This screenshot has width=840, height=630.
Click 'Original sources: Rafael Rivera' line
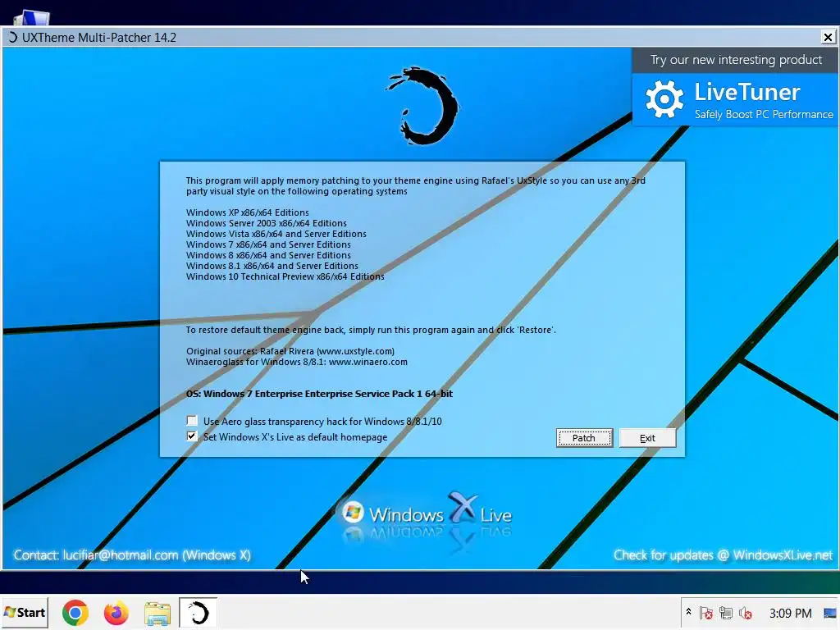click(290, 351)
